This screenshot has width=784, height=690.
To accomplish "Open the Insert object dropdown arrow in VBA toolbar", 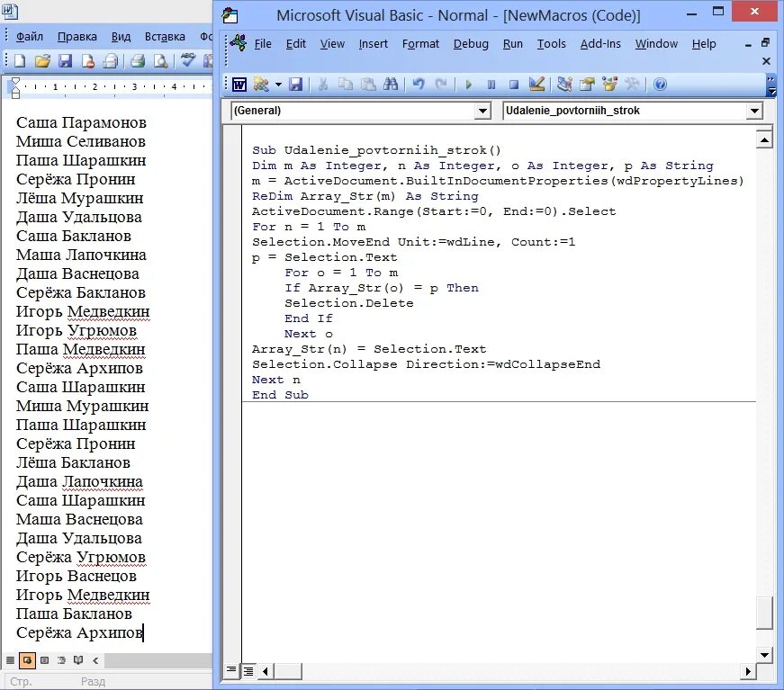I will tap(278, 85).
